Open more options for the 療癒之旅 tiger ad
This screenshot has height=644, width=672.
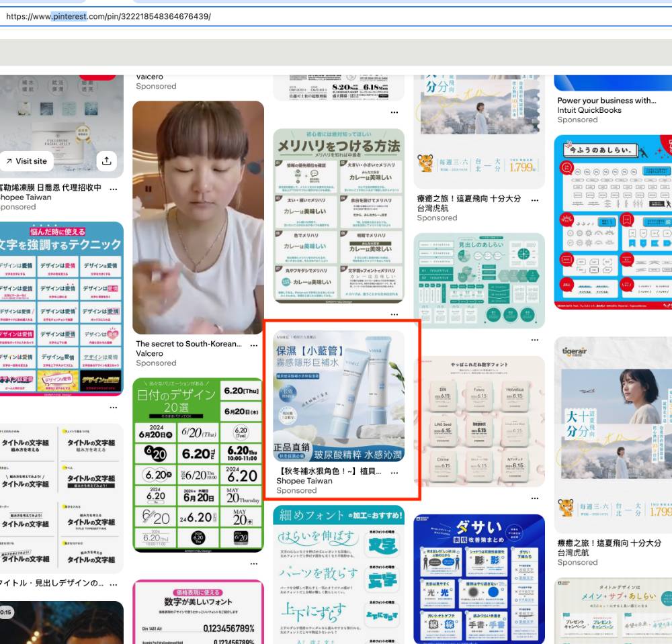click(534, 199)
